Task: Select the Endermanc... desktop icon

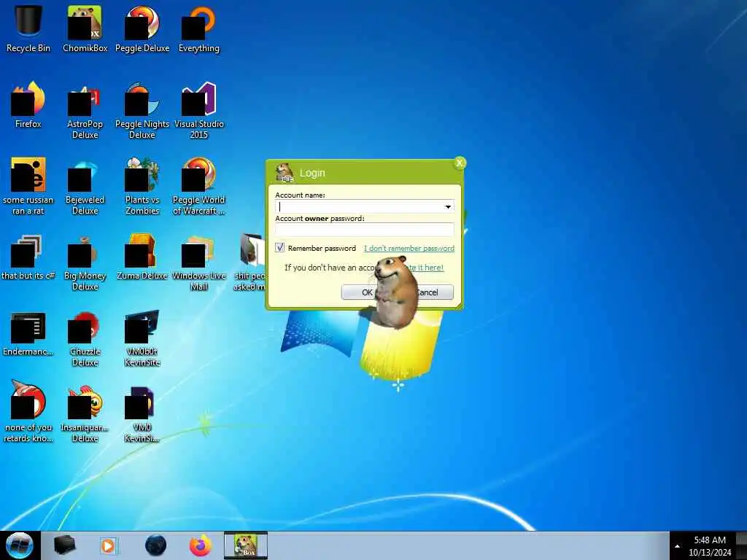Action: pyautogui.click(x=28, y=333)
